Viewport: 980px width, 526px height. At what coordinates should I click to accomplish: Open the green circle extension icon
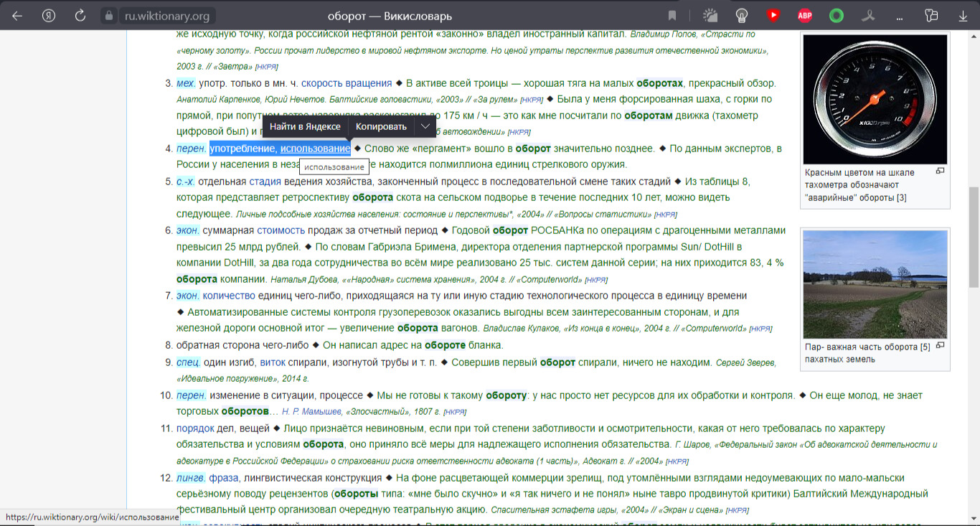pyautogui.click(x=837, y=15)
